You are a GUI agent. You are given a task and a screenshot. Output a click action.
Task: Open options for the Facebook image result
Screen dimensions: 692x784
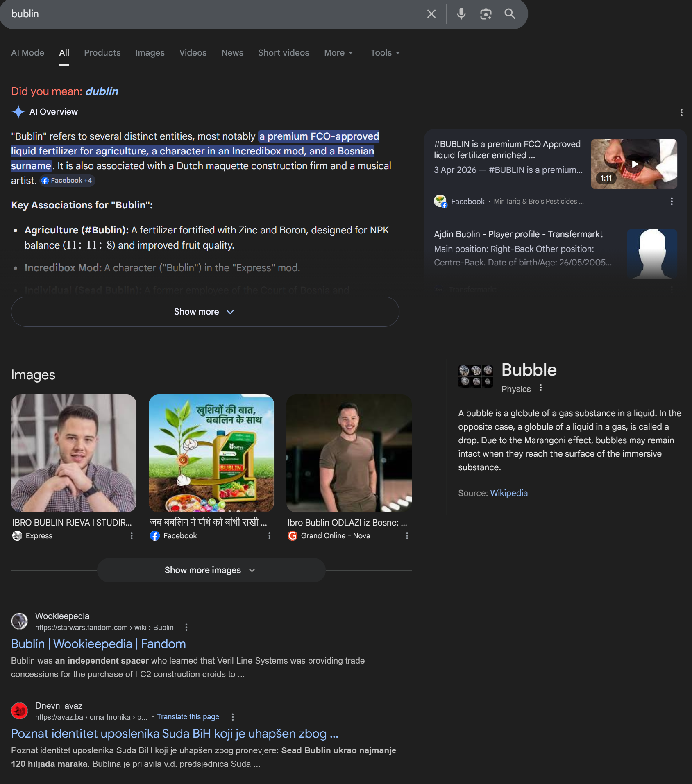(269, 536)
